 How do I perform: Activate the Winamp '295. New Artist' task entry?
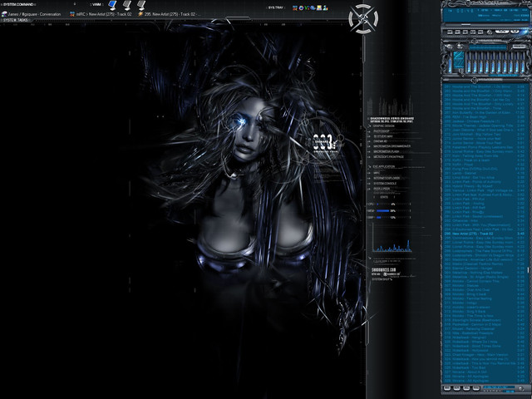[x=169, y=14]
